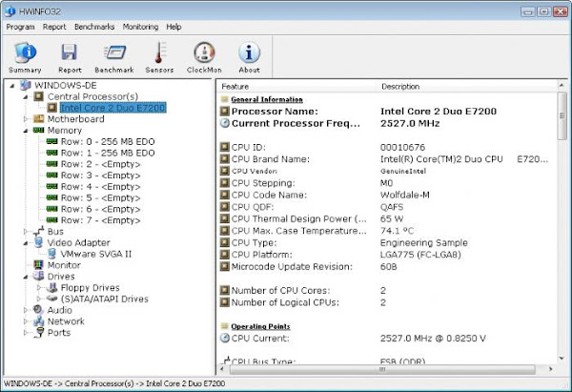The height and width of the screenshot is (392, 572).
Task: Open the Benchmarks menu
Action: pos(94,27)
